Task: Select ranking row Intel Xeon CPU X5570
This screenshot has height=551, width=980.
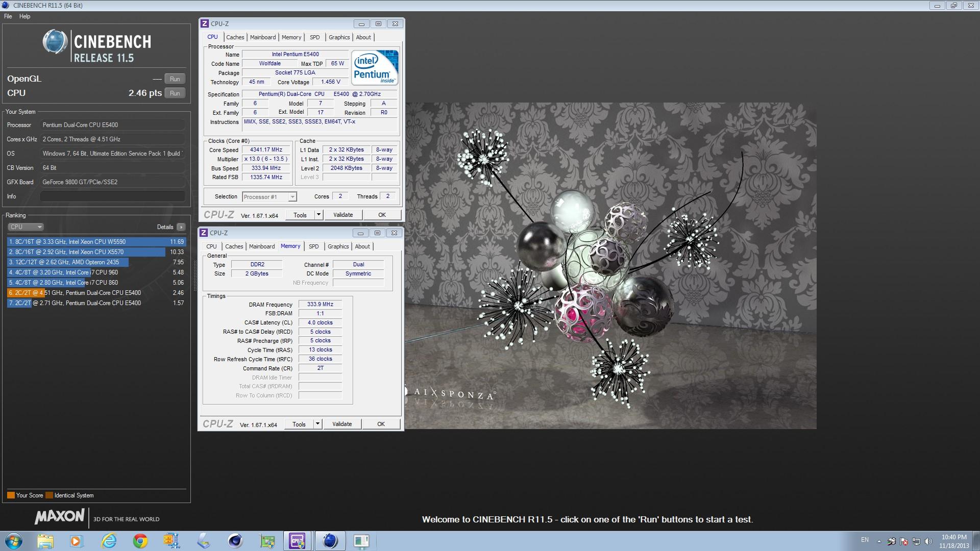Action: [96, 252]
